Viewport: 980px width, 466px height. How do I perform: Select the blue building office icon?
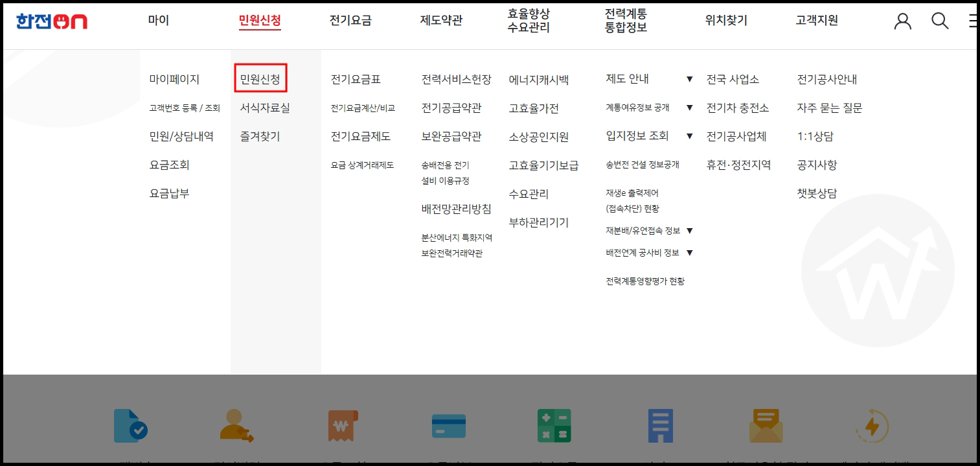(x=660, y=427)
